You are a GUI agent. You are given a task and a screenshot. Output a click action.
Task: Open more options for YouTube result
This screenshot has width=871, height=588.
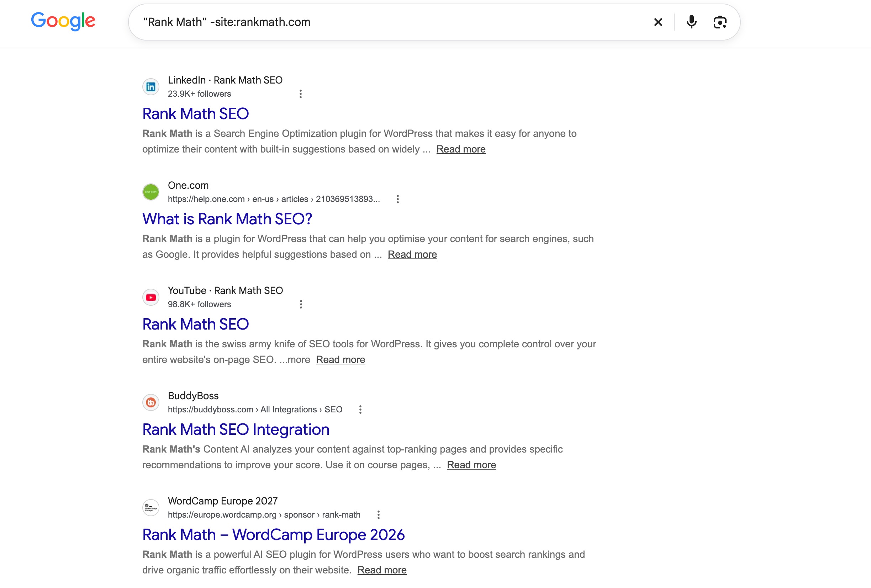pos(301,304)
